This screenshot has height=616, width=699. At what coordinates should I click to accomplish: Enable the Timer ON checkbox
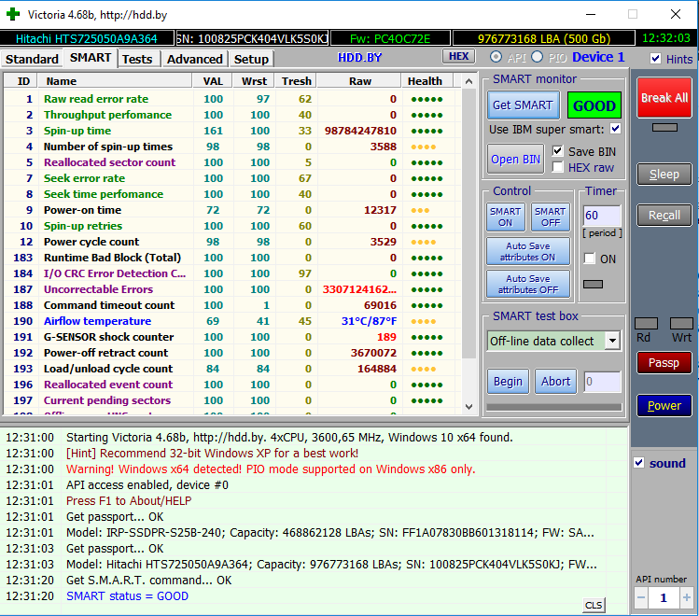pos(589,259)
